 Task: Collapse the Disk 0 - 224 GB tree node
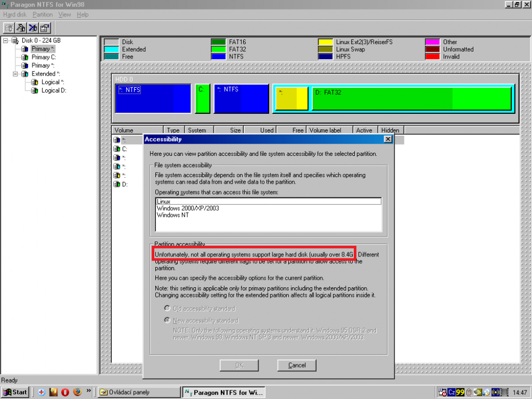[x=5, y=40]
